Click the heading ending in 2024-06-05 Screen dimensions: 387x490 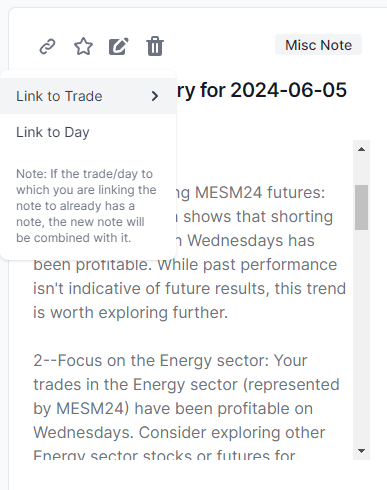coord(262,90)
